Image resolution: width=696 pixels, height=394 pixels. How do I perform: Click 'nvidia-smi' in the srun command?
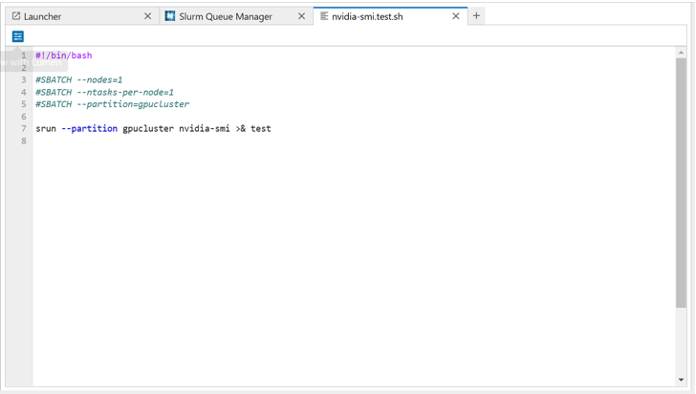click(x=204, y=129)
